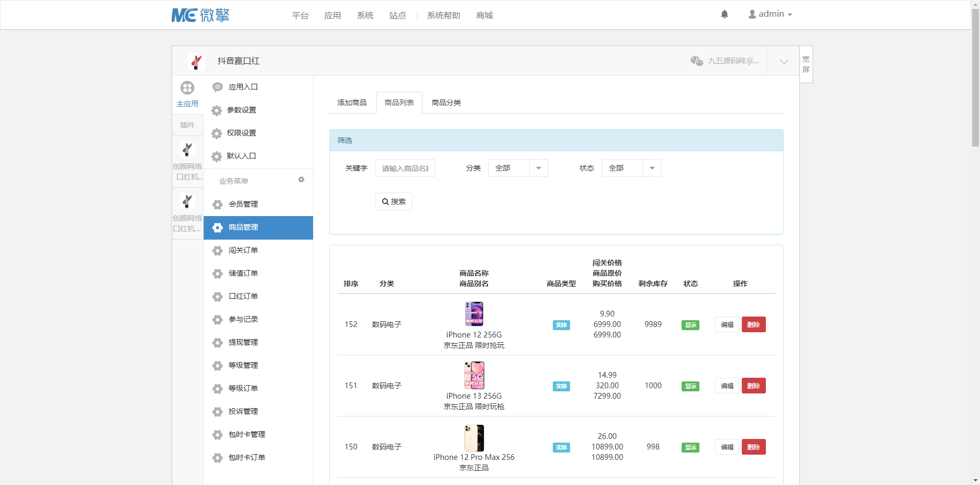This screenshot has width=980, height=485.
Task: Open 提现管理 settings
Action: click(x=242, y=342)
